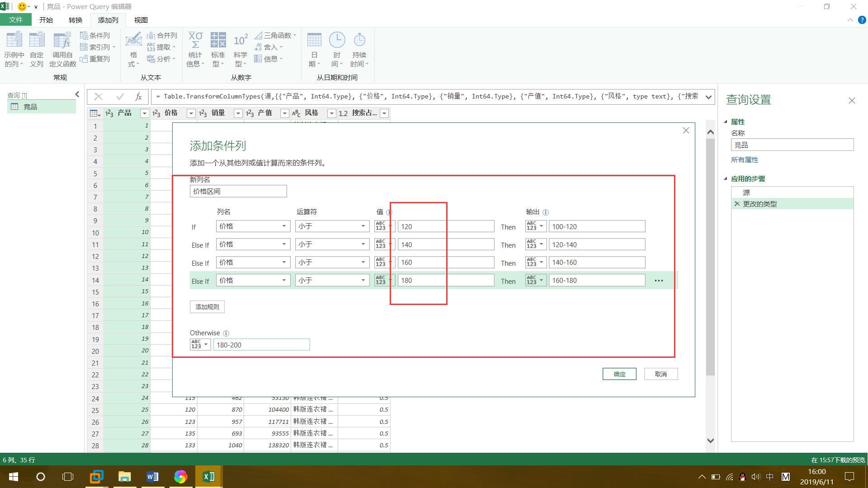Viewport: 868px width, 488px height.
Task: Click the 所有属性 link
Action: point(745,160)
